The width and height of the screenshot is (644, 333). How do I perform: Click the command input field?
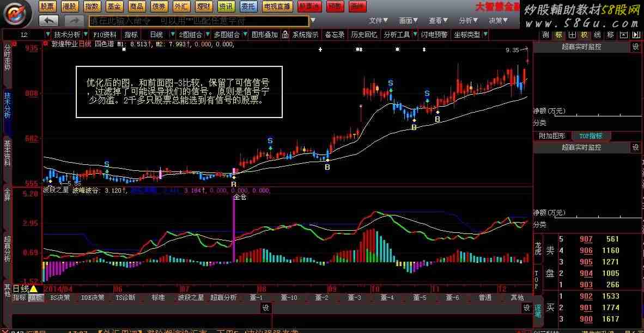pos(198,21)
